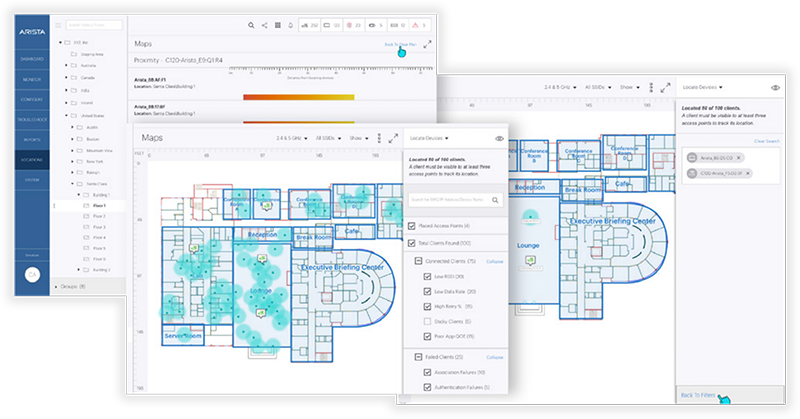Viewport: 800px width, 419px height.
Task: Toggle eye visibility icon in right Locate Devices panel
Action: pyautogui.click(x=776, y=88)
